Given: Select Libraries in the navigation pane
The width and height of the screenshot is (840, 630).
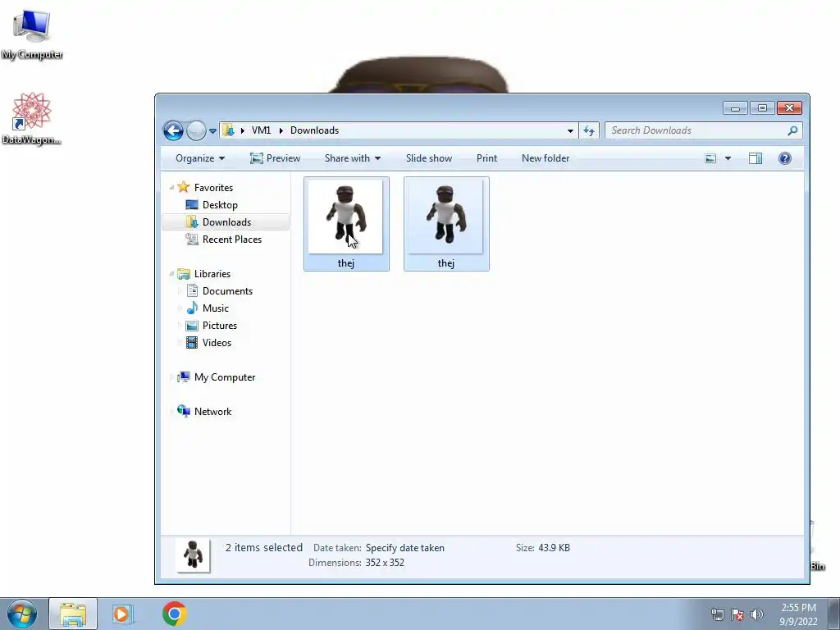Looking at the screenshot, I should click(212, 274).
